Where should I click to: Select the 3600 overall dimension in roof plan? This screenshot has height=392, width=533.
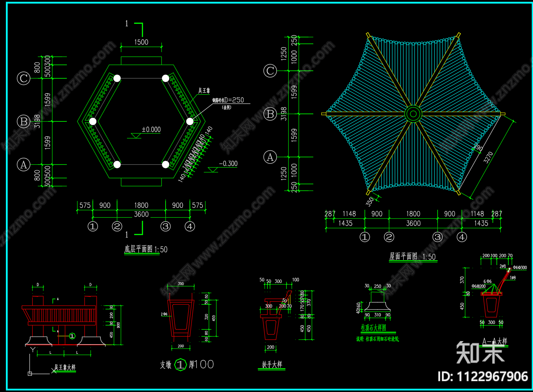(x=413, y=223)
